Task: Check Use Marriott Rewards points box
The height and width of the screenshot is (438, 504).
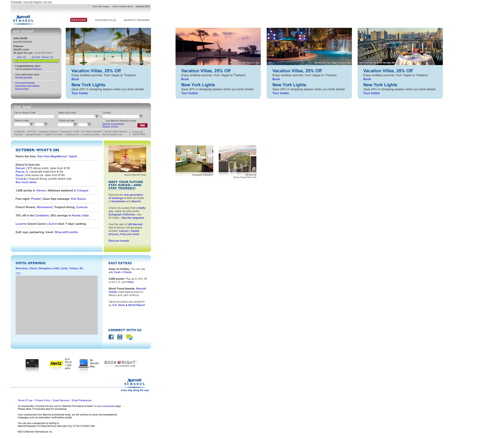Action: pos(104,120)
